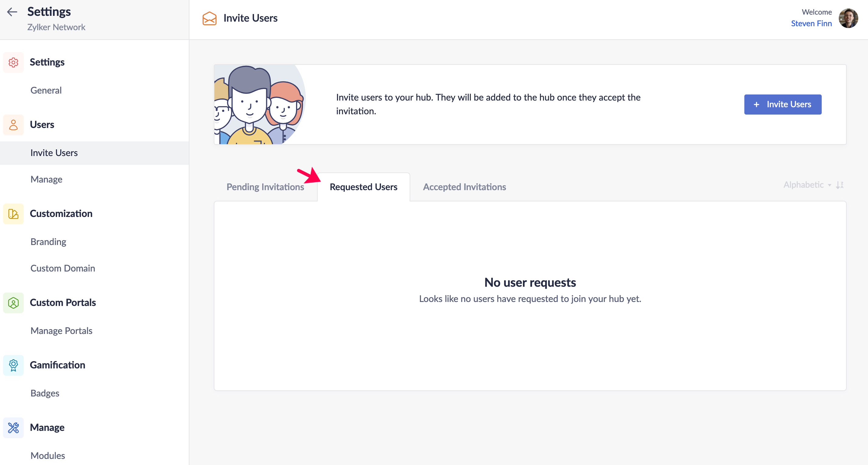Click the Gamification badge icon
Screen dimensions: 868x465
(13, 365)
